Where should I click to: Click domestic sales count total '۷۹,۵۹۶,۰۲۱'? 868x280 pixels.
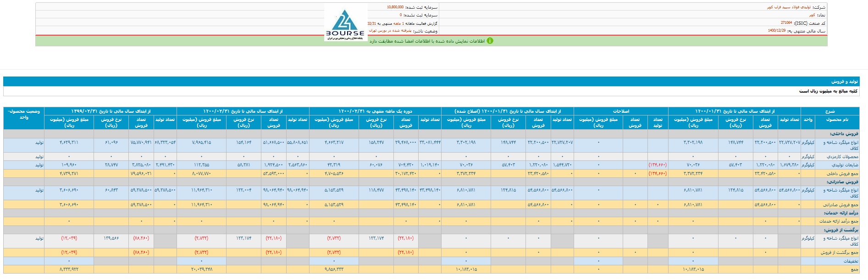coord(141,174)
